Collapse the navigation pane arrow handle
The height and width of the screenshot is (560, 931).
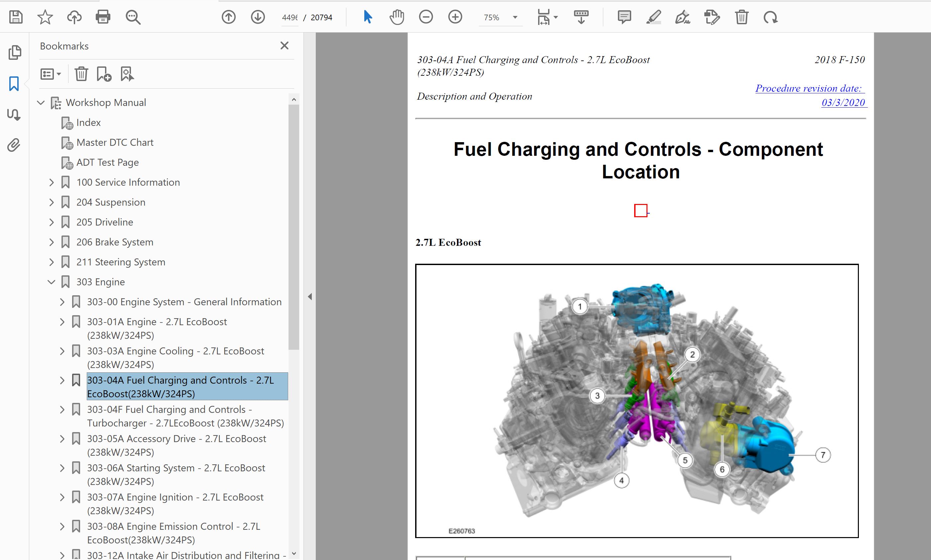(310, 297)
